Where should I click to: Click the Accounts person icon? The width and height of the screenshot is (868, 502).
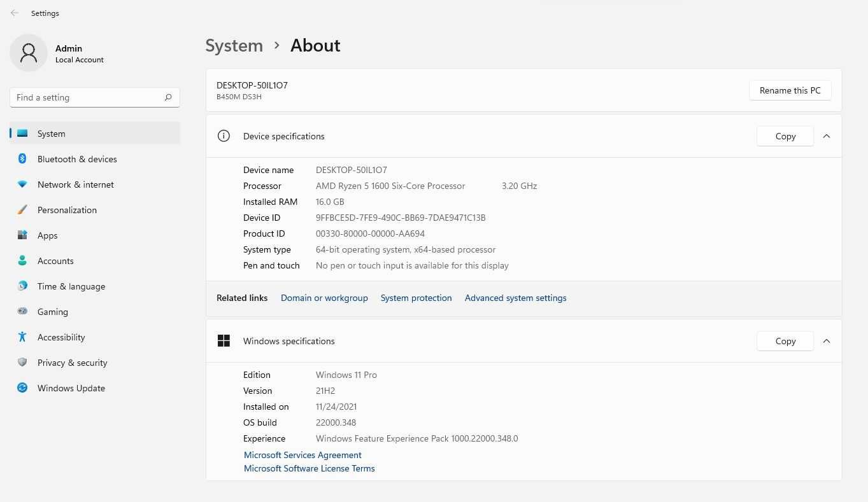coord(22,261)
